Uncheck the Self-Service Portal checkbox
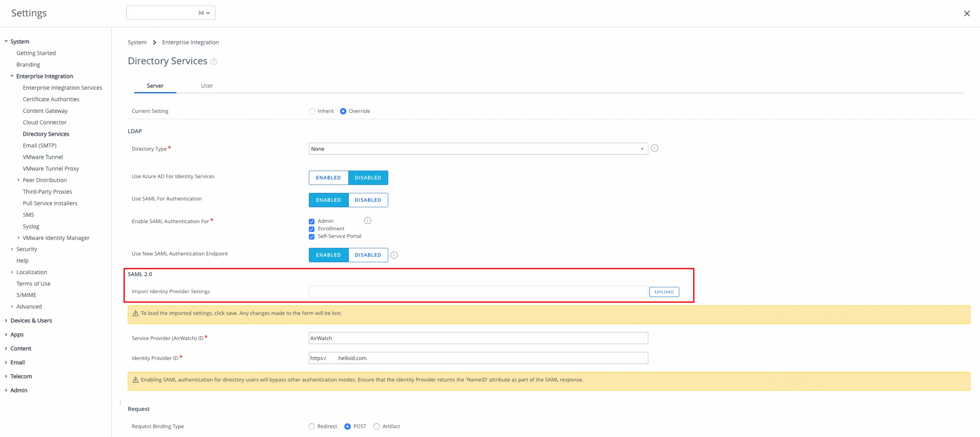This screenshot has width=980, height=437. click(x=311, y=237)
